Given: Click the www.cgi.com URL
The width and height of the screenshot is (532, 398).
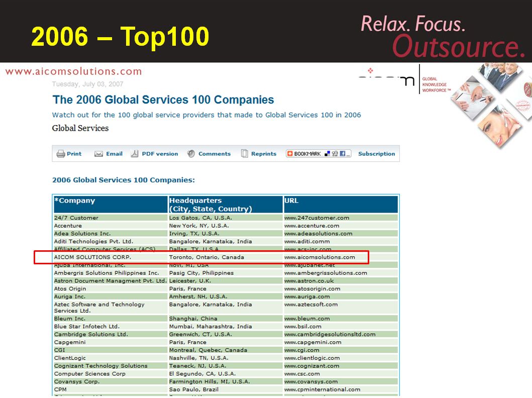Looking at the screenshot, I should pos(301,350).
